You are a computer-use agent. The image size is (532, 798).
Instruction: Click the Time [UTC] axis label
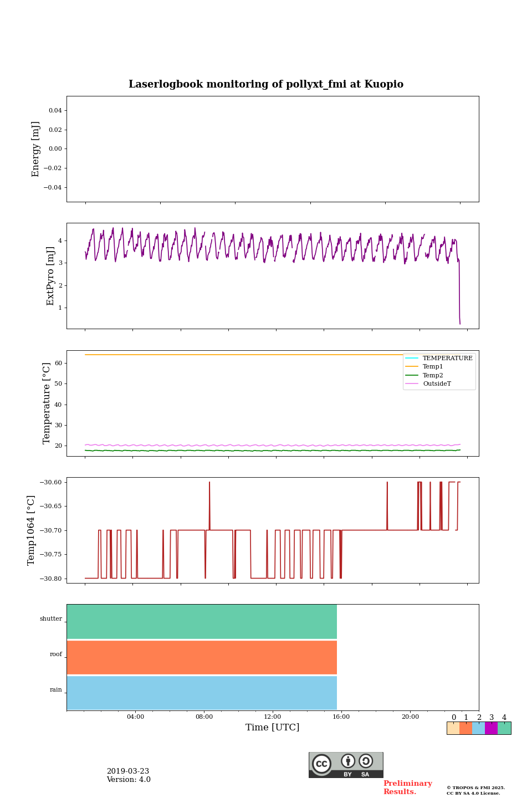tap(273, 727)
